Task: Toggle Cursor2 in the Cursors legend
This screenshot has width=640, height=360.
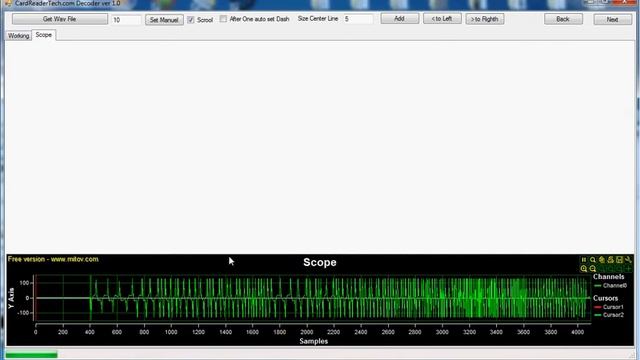Action: coord(609,315)
